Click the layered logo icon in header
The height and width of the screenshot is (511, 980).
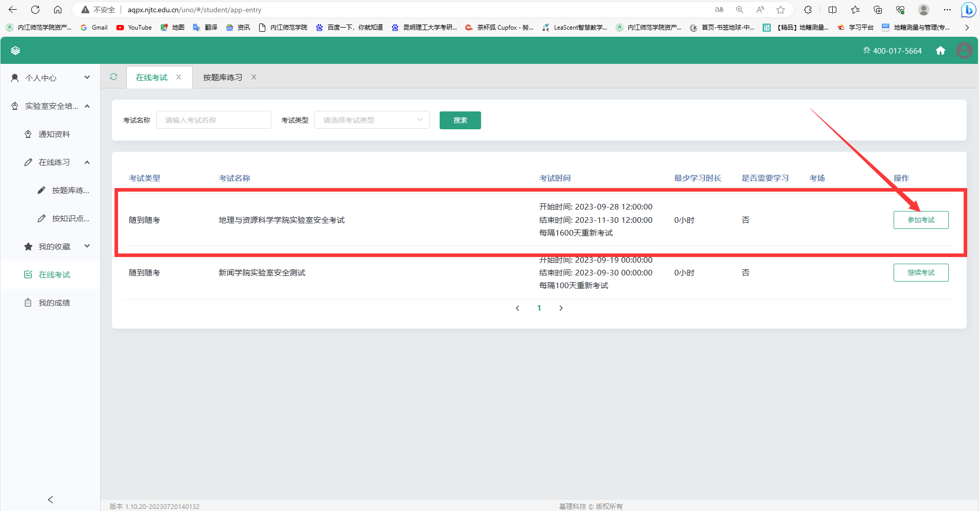pyautogui.click(x=15, y=51)
